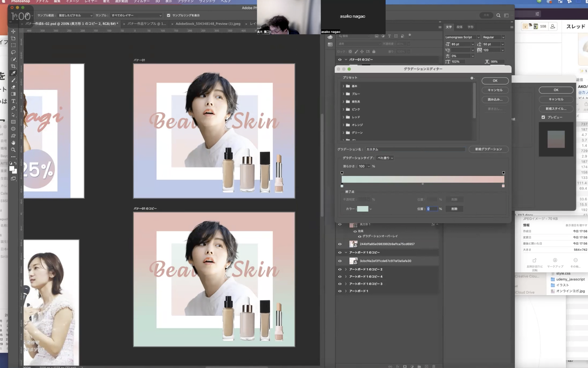Switch to the 段落 panel tab
Image resolution: width=588 pixels, height=368 pixels.
pyautogui.click(x=460, y=27)
